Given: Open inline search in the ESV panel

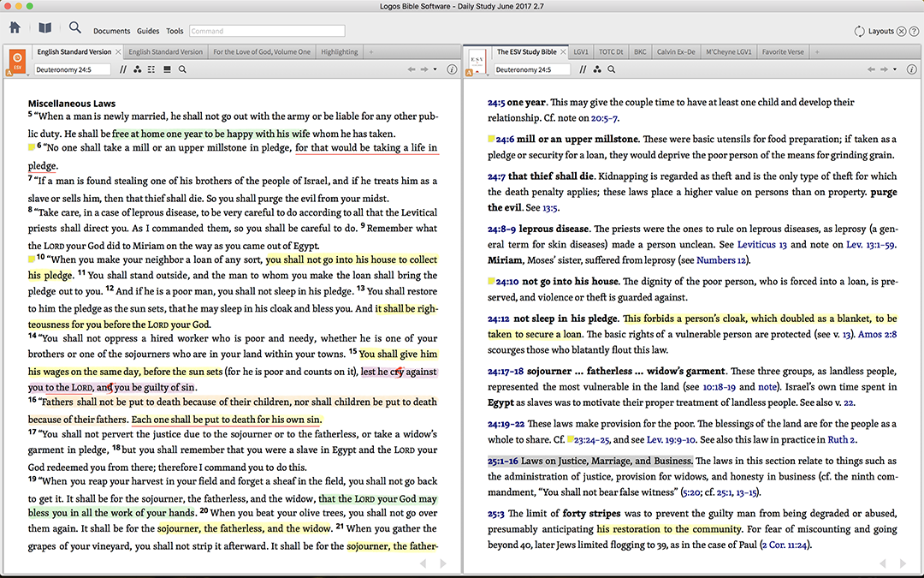Looking at the screenshot, I should point(183,69).
